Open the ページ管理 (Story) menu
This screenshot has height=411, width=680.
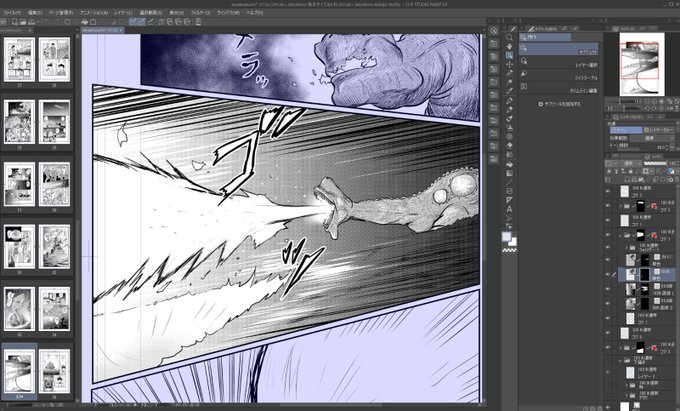coord(63,13)
